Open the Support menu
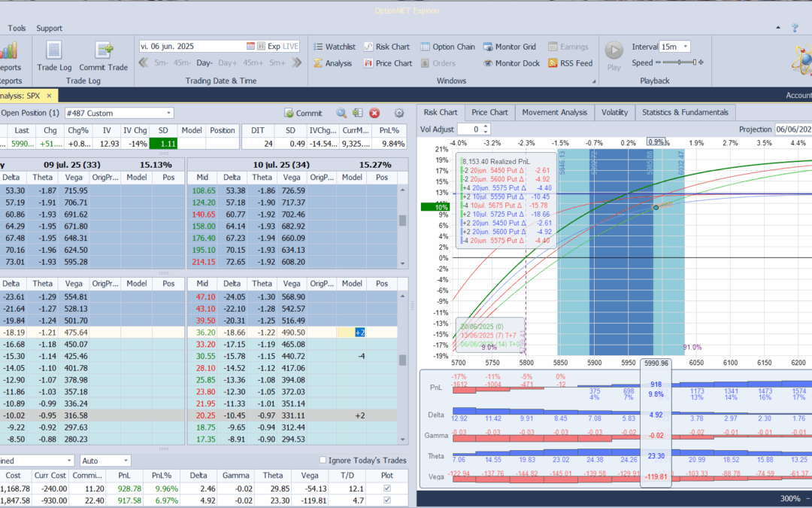Screen dimensions: 812x508 tap(49, 28)
